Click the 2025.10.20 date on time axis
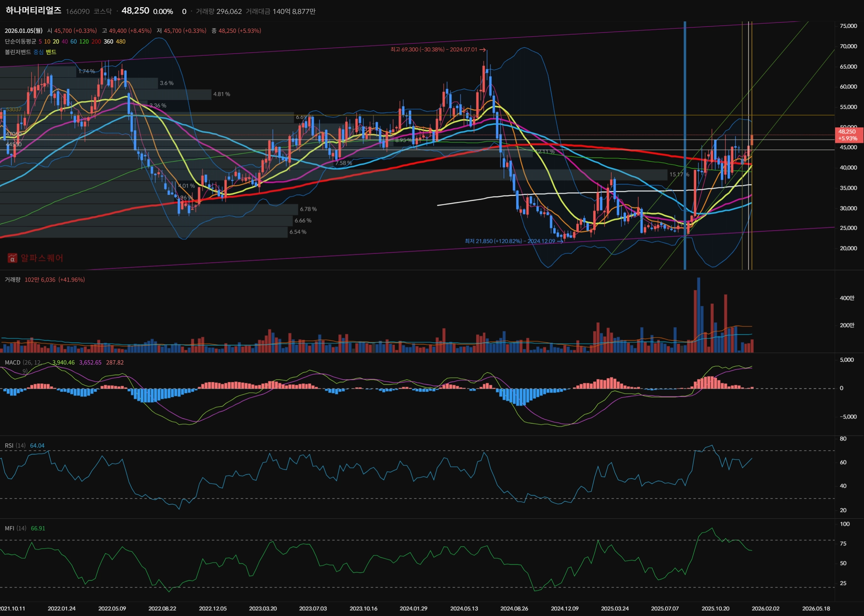The image size is (864, 616). pos(715,608)
